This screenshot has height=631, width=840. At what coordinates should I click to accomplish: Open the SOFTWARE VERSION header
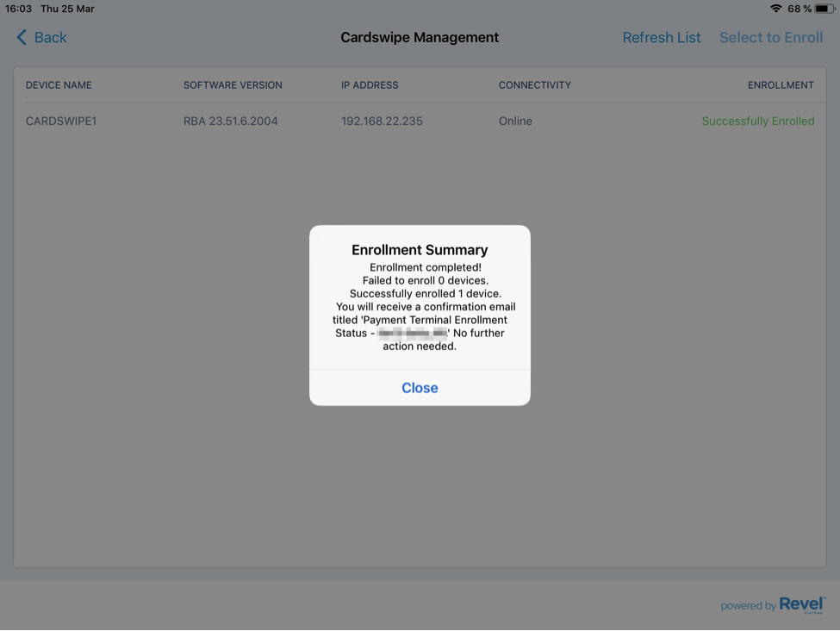pos(233,84)
